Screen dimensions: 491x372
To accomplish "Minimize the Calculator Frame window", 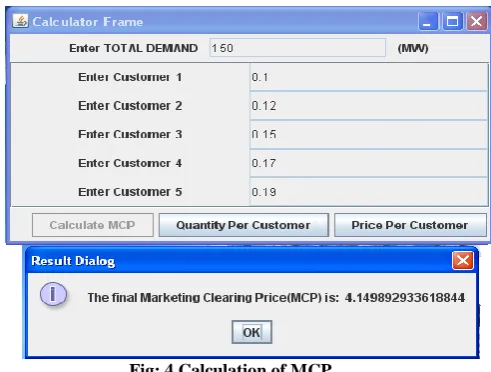I will (x=428, y=21).
